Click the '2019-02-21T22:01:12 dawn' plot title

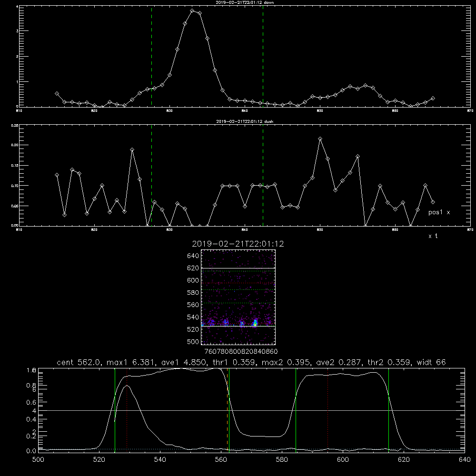245,2
